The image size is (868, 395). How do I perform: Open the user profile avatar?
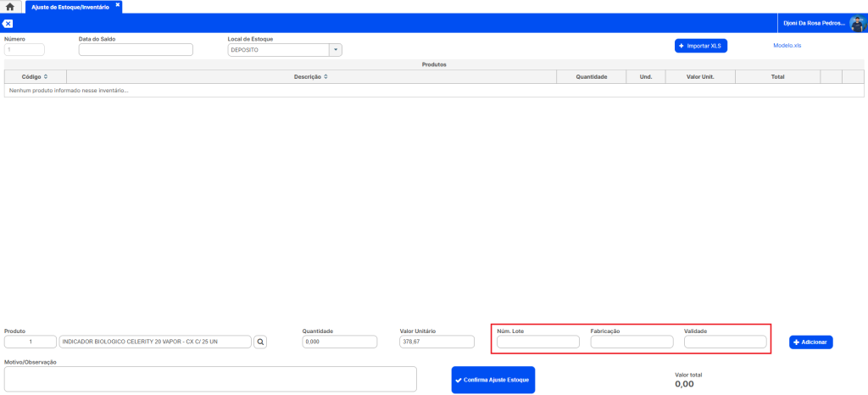857,24
